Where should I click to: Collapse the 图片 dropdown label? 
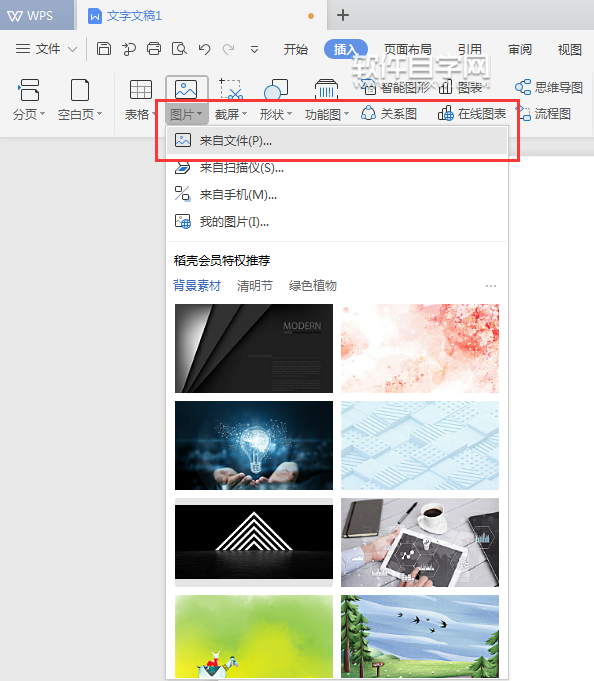(186, 115)
